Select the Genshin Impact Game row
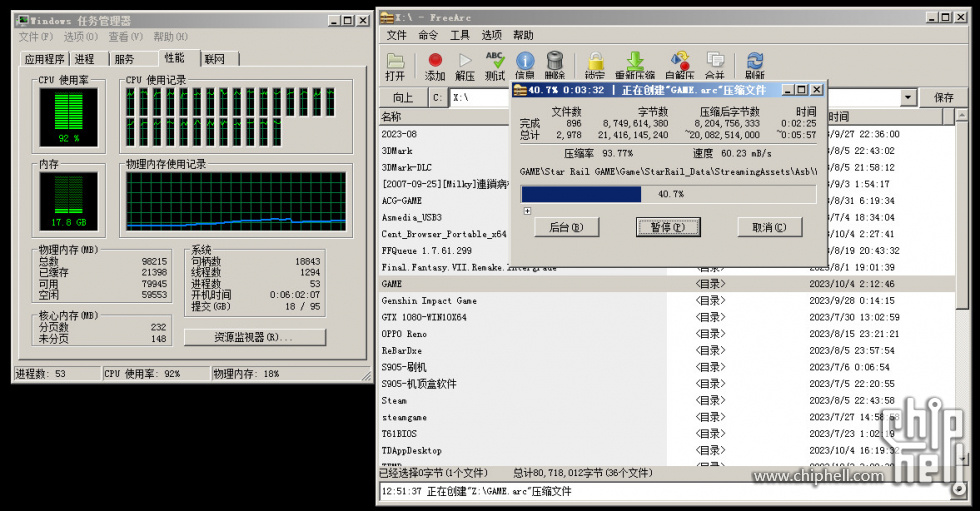This screenshot has width=980, height=511. [666, 300]
